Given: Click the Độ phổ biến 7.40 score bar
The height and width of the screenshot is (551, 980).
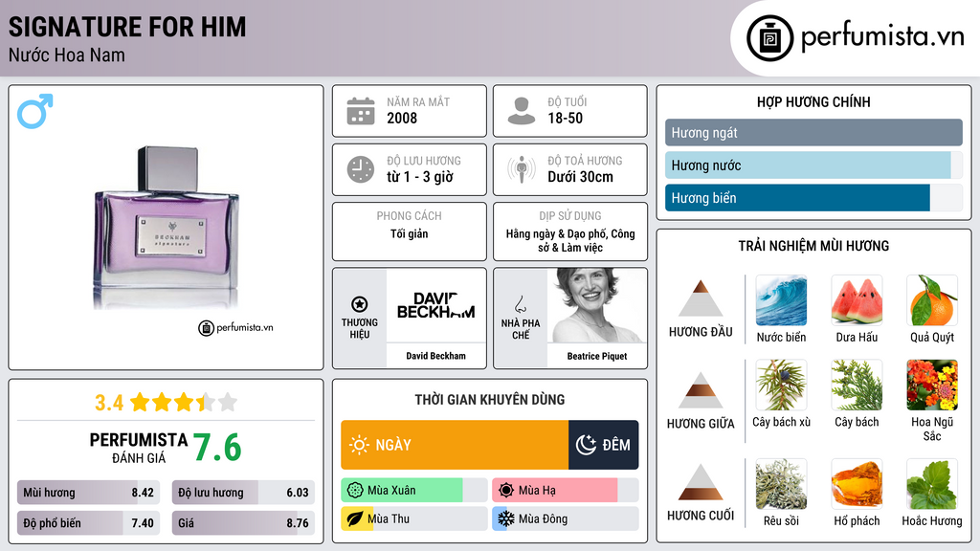Looking at the screenshot, I should coord(88,523).
